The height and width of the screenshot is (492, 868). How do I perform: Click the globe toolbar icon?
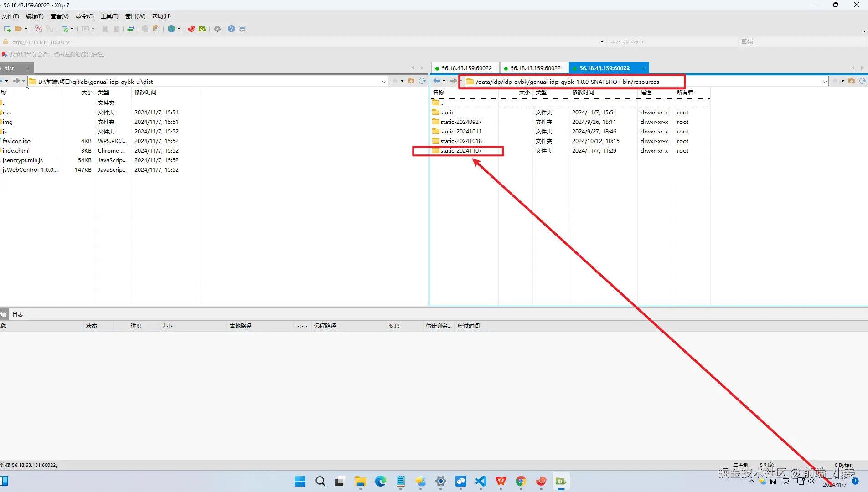171,29
